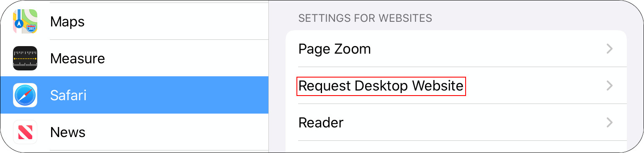The height and width of the screenshot is (153, 644).
Task: Tap the Safari compass icon
Action: (25, 95)
